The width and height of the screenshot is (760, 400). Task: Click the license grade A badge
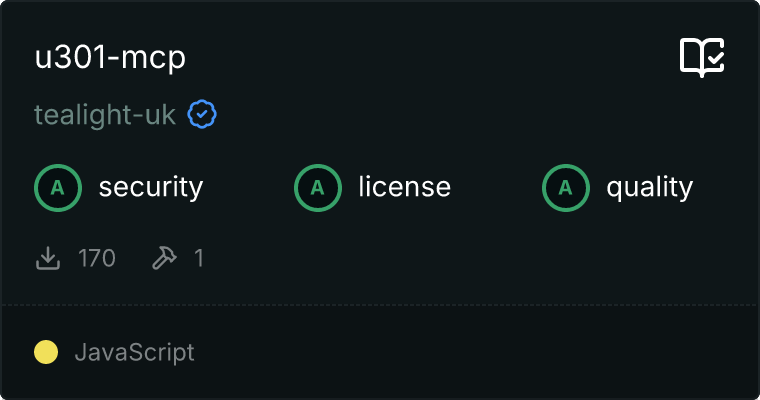coord(318,187)
